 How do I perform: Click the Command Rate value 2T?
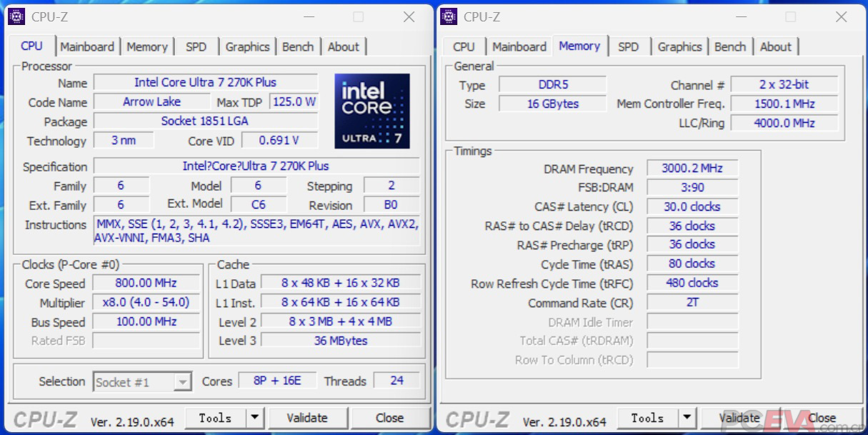coord(692,302)
